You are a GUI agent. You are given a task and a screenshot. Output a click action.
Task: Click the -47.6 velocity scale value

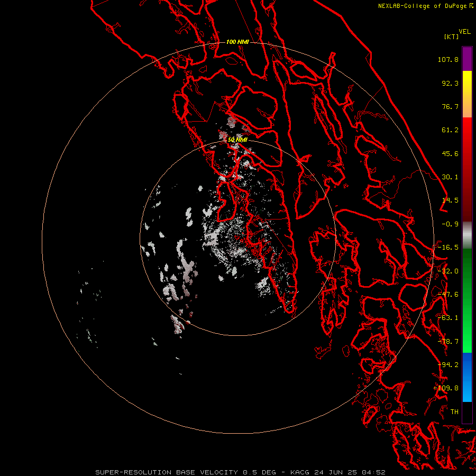pos(448,295)
